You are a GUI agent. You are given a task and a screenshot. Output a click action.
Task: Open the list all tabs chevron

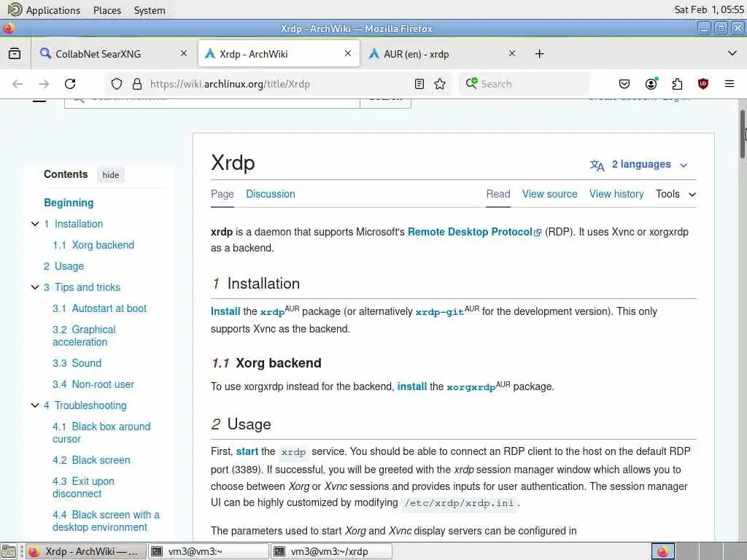[x=732, y=53]
